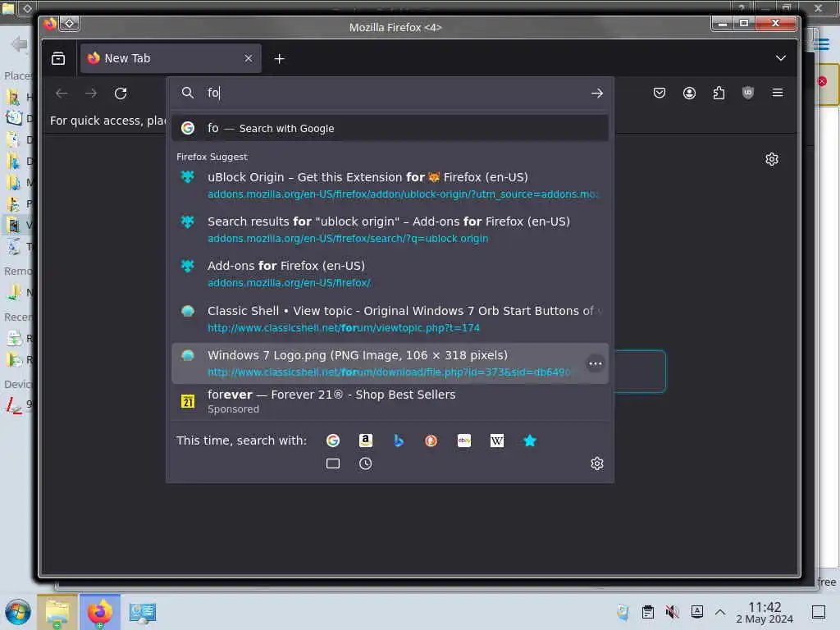Go forward one page arrow
This screenshot has width=840, height=630.
(x=91, y=94)
